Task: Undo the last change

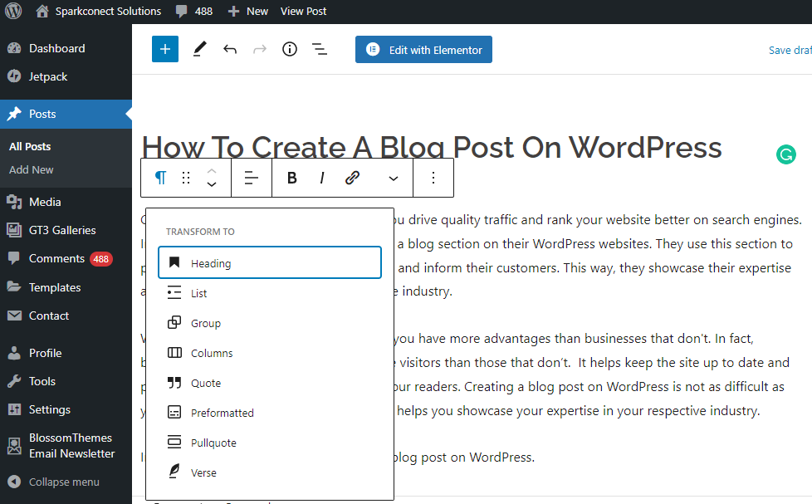Action: pyautogui.click(x=230, y=49)
